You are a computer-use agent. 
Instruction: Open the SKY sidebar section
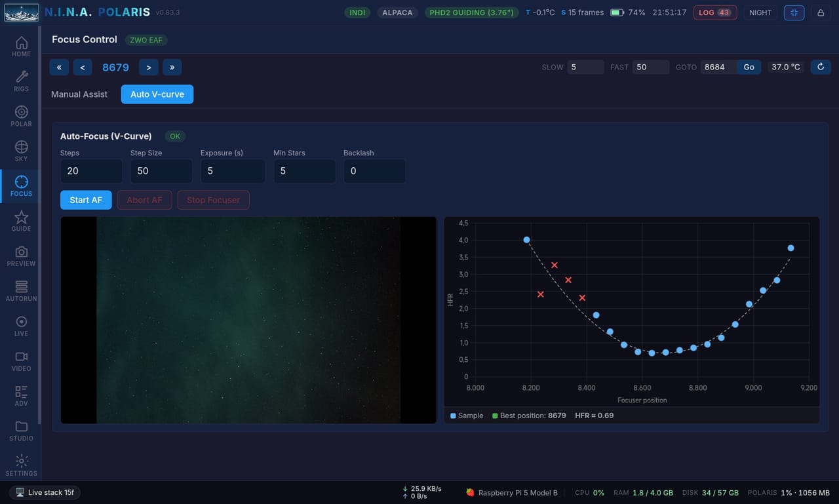coord(21,151)
